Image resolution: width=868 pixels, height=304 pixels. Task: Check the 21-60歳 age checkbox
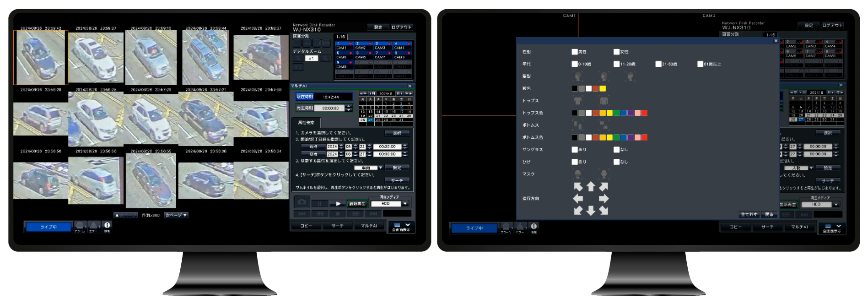[x=658, y=64]
